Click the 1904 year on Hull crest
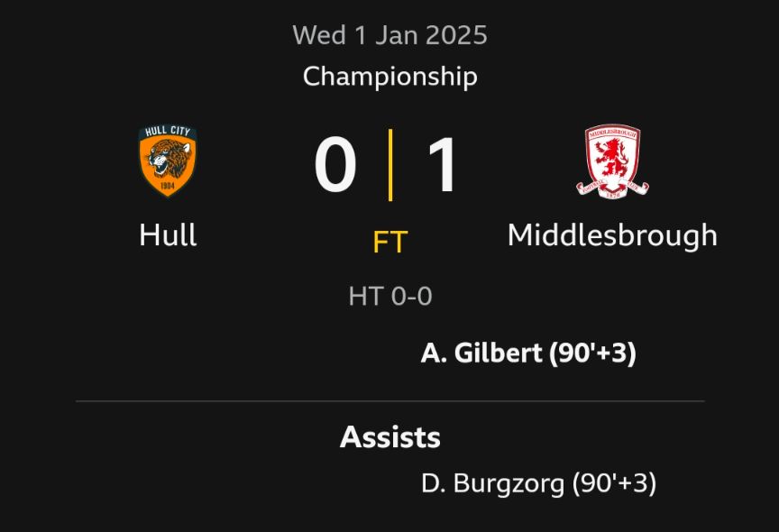The image size is (779, 532). [168, 187]
